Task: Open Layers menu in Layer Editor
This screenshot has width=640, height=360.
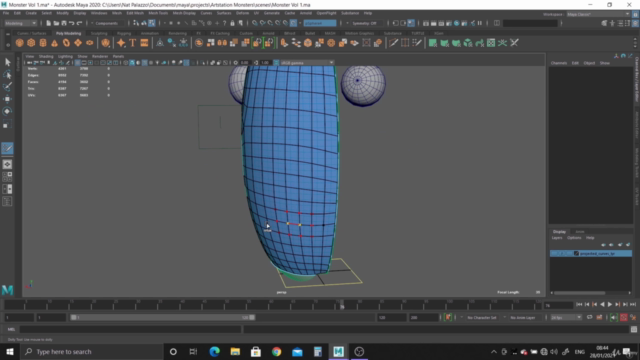Action: (x=557, y=238)
